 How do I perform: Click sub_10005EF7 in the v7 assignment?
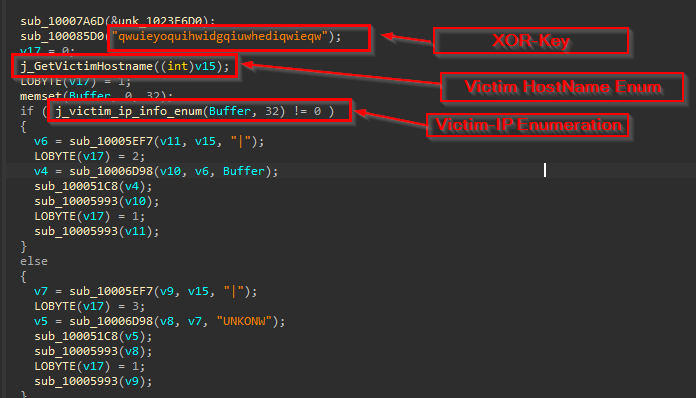(111, 291)
